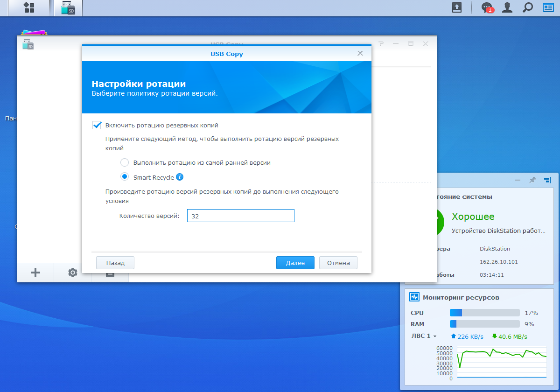Close the rotation settings dialog
The height and width of the screenshot is (392, 560).
pos(360,53)
